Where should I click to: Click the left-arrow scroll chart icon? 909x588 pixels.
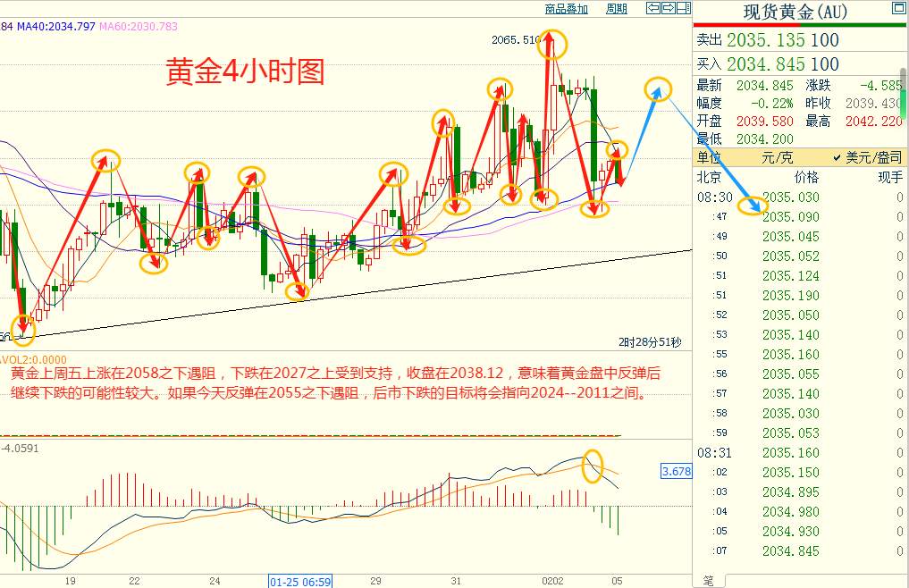pyautogui.click(x=653, y=8)
